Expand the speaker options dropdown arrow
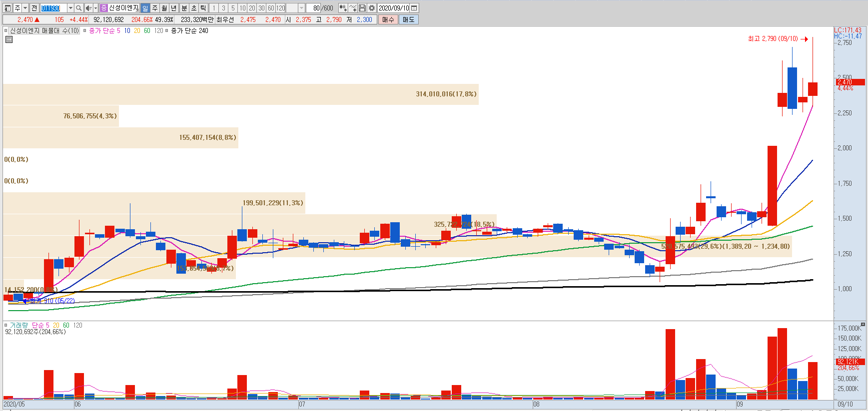This screenshot has height=411, width=868. pyautogui.click(x=96, y=8)
